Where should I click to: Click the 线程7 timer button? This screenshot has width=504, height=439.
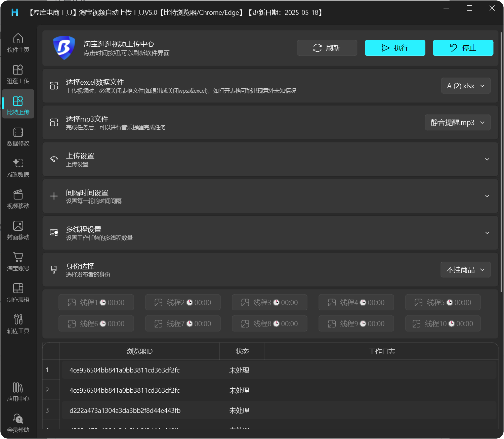[x=183, y=323]
